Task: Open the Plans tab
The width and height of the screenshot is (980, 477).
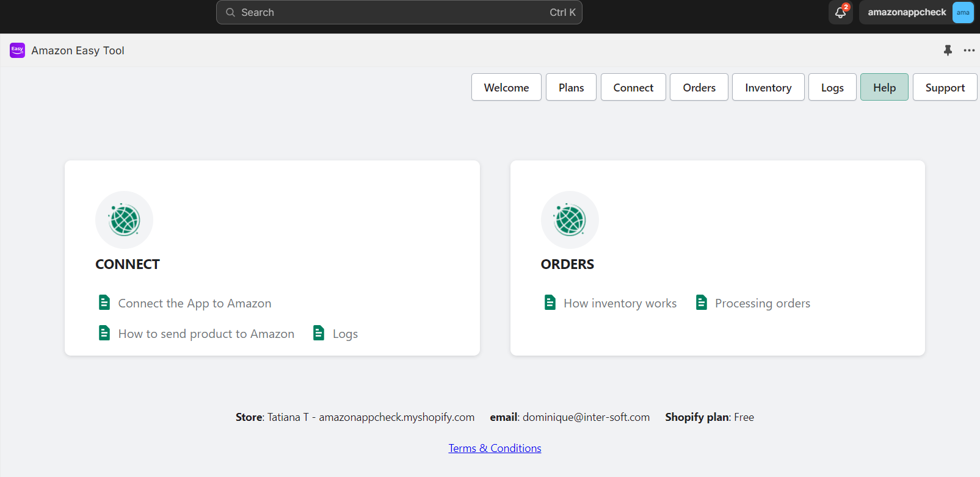Action: tap(571, 87)
